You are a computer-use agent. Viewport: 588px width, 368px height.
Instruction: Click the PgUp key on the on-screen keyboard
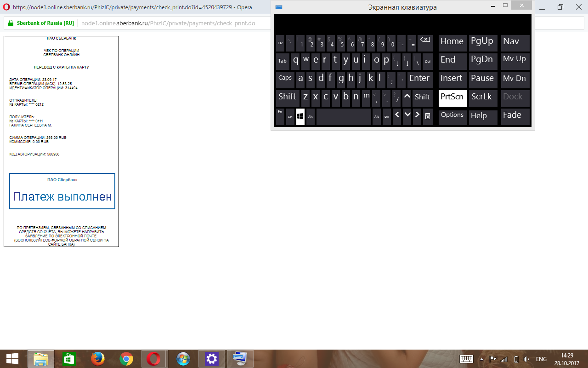click(483, 43)
